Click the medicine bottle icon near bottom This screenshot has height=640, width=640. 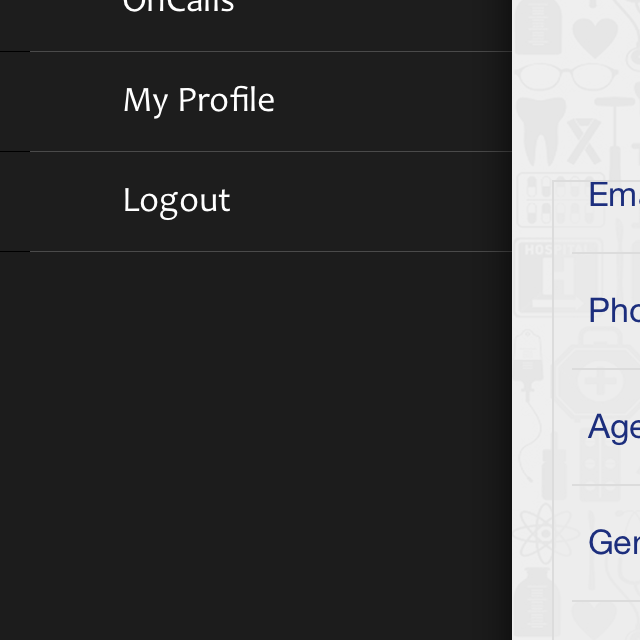point(535,603)
